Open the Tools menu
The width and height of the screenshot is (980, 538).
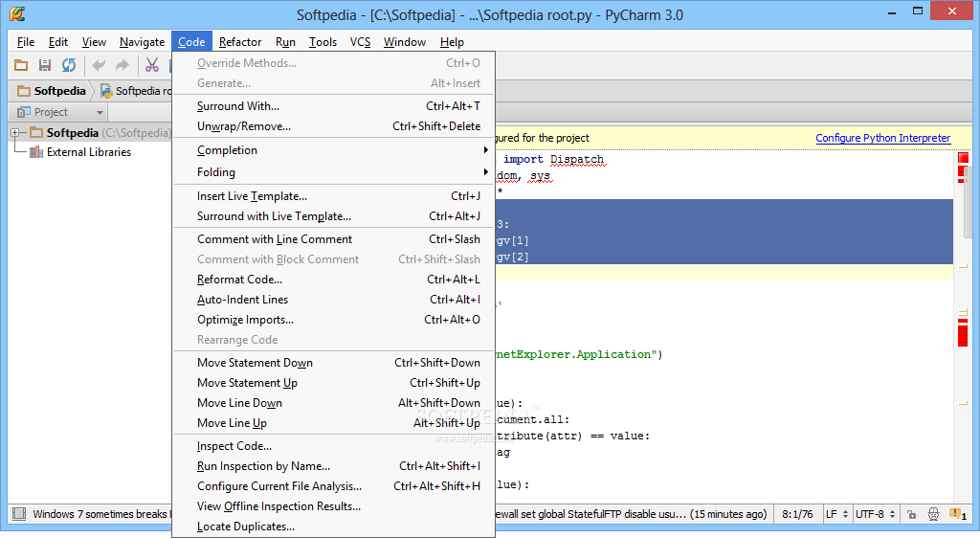(323, 42)
